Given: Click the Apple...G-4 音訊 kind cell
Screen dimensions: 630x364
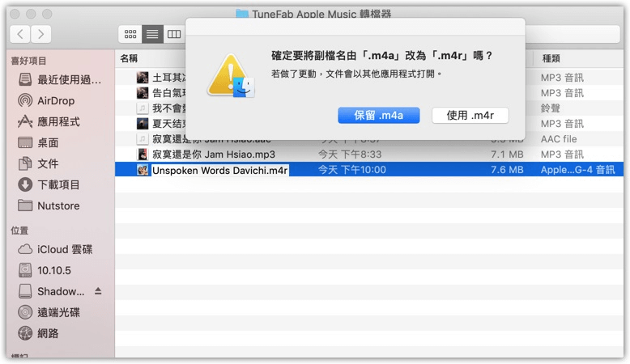Looking at the screenshot, I should [x=577, y=170].
